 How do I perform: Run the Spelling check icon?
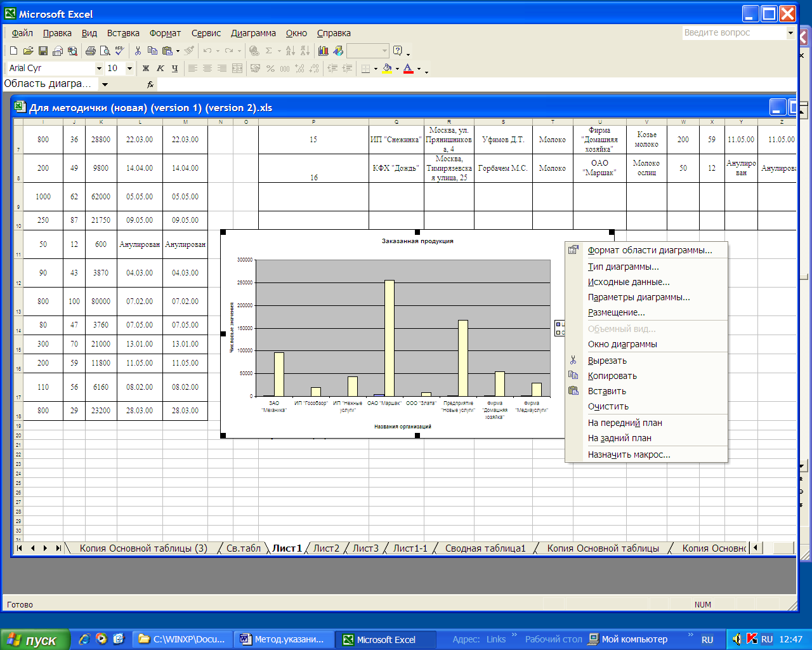click(x=119, y=51)
